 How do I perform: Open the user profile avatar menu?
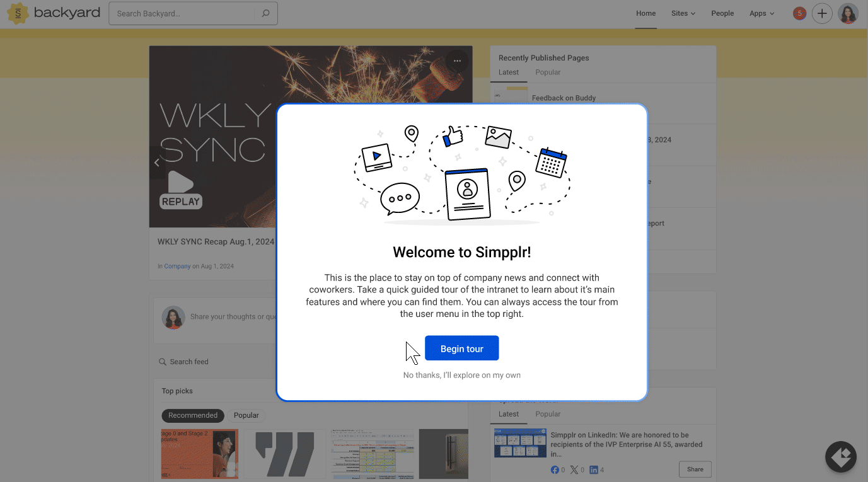point(848,13)
